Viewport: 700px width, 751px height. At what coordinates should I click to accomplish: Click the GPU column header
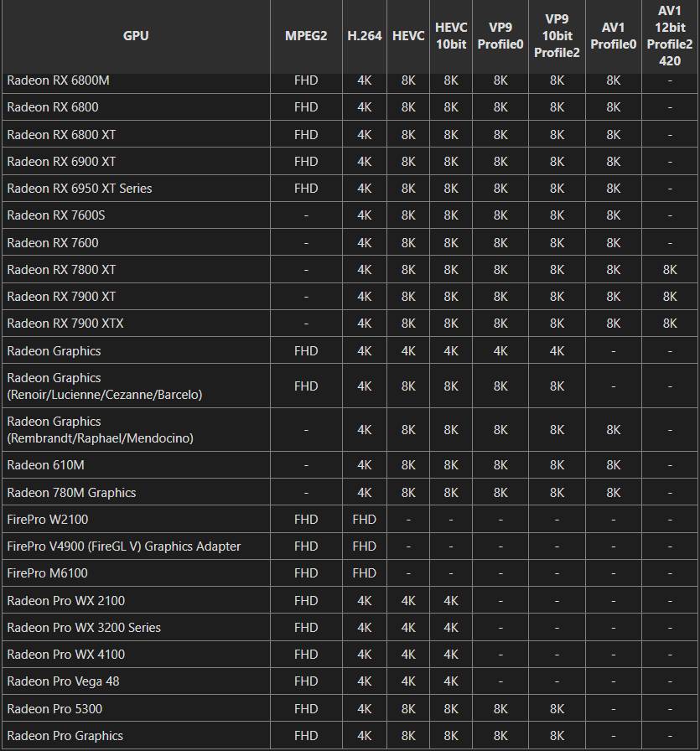tap(136, 36)
